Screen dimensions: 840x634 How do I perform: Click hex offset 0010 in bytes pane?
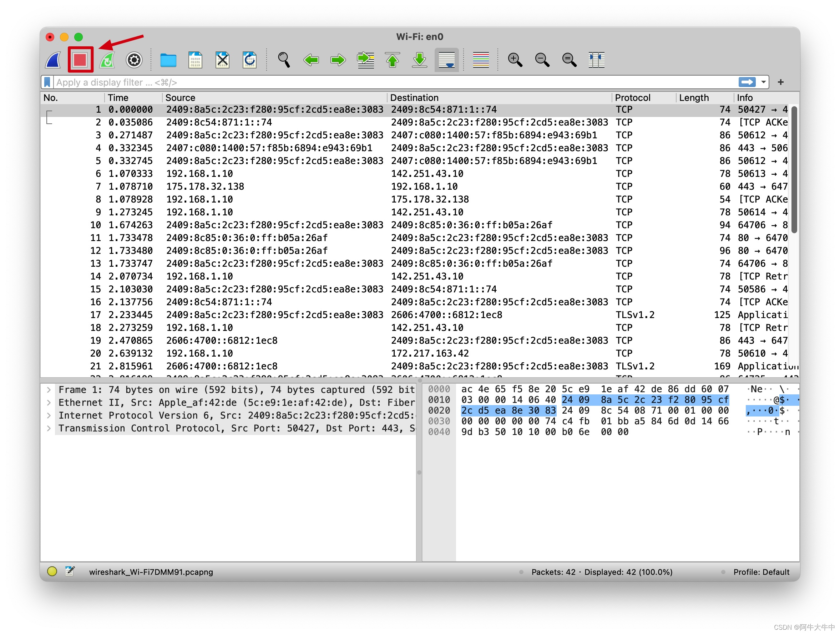[x=439, y=400]
